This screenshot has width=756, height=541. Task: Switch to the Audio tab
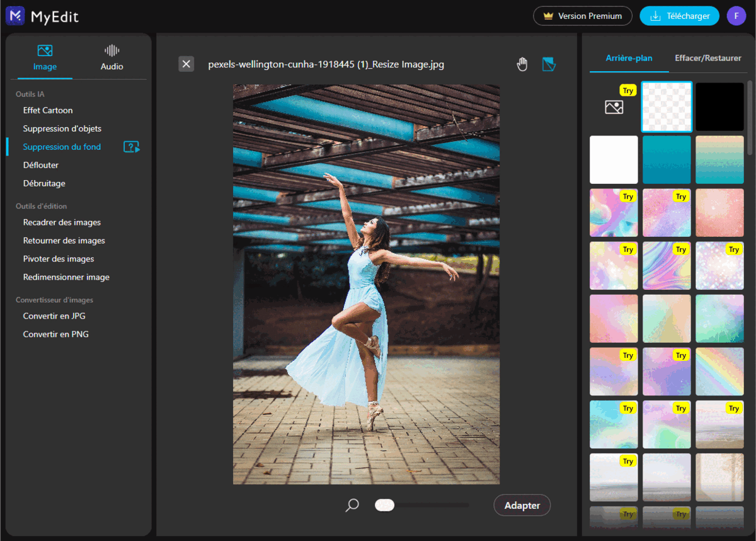tap(112, 57)
